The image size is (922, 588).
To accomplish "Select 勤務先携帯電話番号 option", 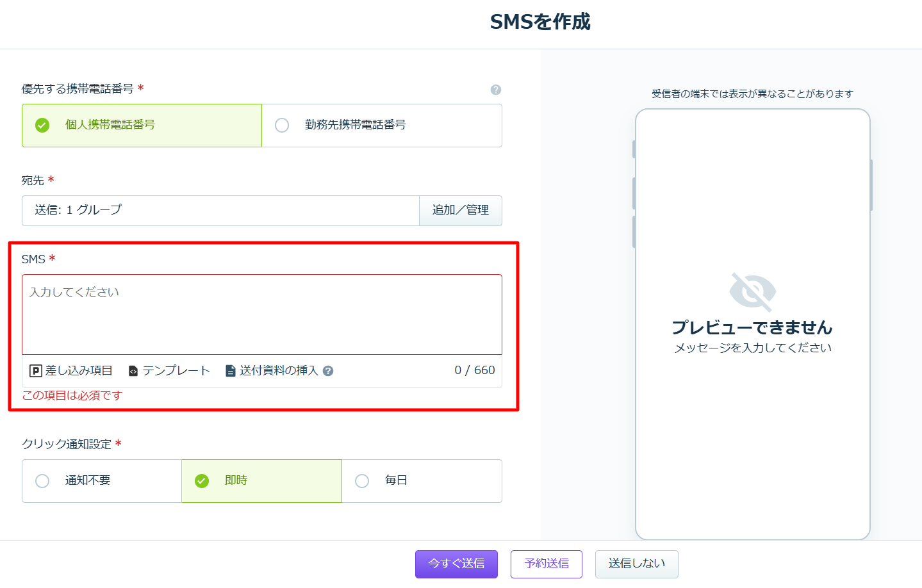I will 382,126.
